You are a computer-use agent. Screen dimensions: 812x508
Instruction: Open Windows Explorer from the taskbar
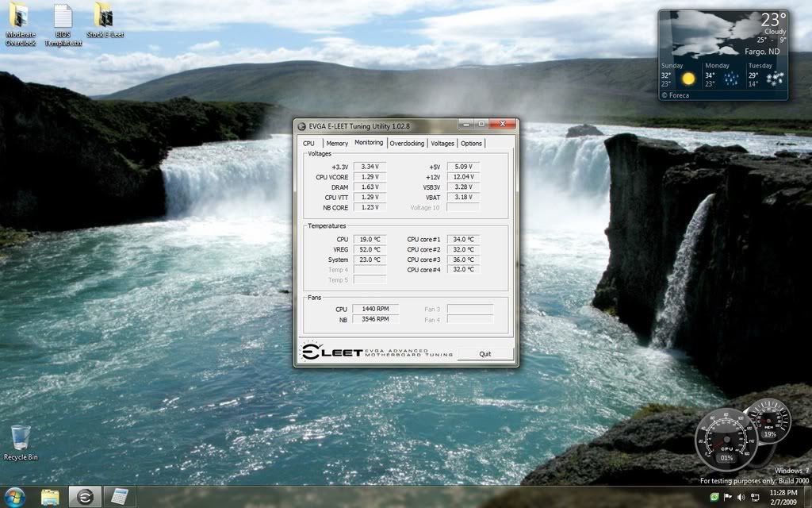pyautogui.click(x=50, y=497)
